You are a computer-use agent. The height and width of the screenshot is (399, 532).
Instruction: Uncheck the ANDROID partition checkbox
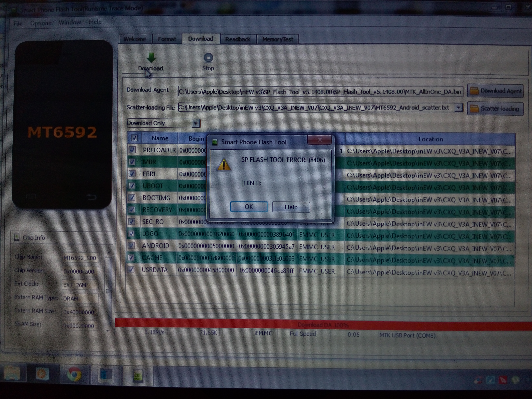[131, 246]
